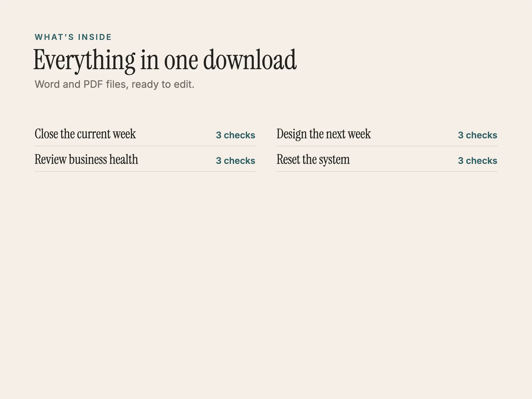Click the WHAT'S INSIDE eyebrow label
Image resolution: width=532 pixels, height=399 pixels.
(x=73, y=37)
